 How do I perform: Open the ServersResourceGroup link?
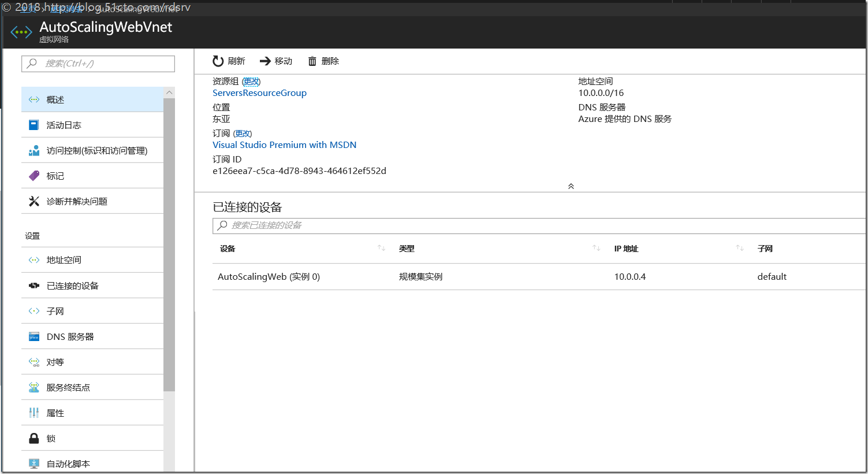click(x=259, y=93)
